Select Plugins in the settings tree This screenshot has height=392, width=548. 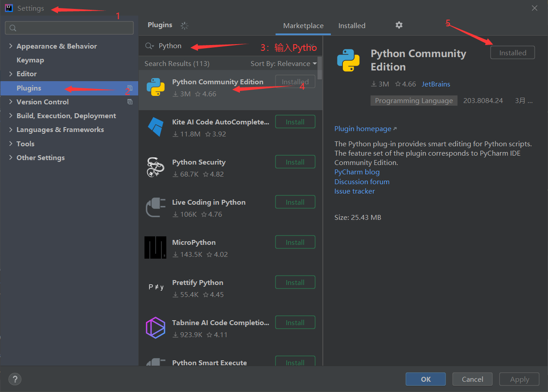pyautogui.click(x=69, y=88)
